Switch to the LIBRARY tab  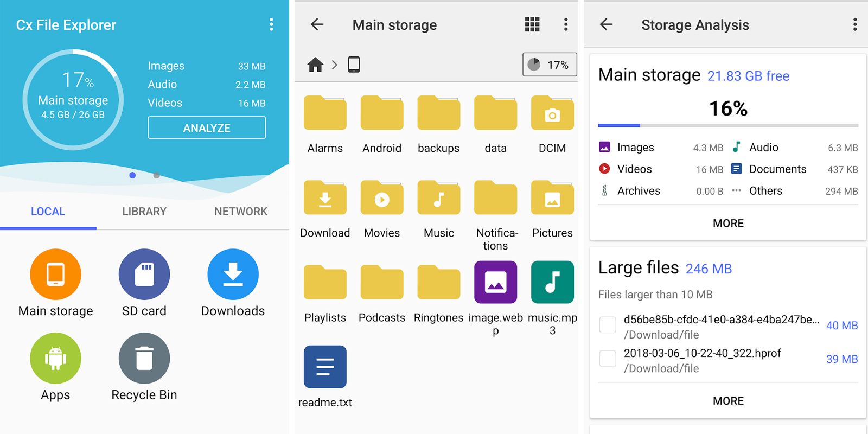pyautogui.click(x=144, y=212)
